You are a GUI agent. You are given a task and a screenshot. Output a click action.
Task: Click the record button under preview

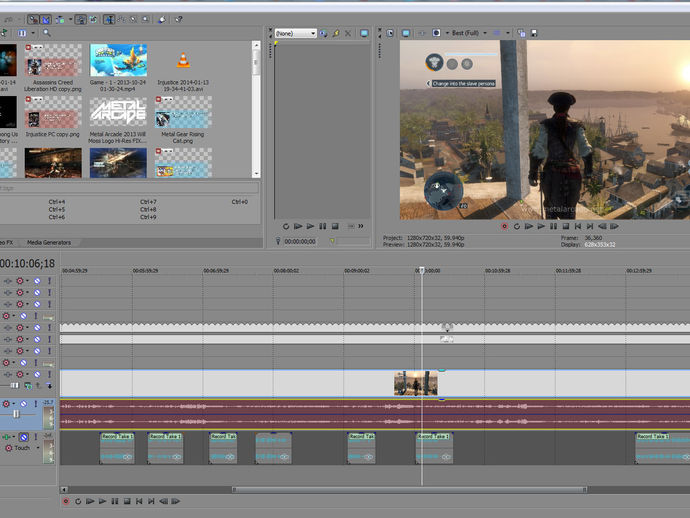[x=504, y=226]
